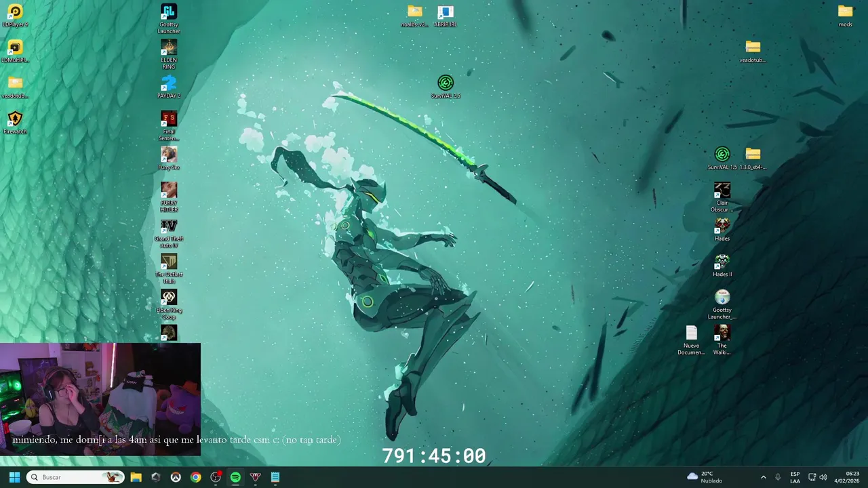Open the Windows Start menu
868x488 pixels.
14,477
